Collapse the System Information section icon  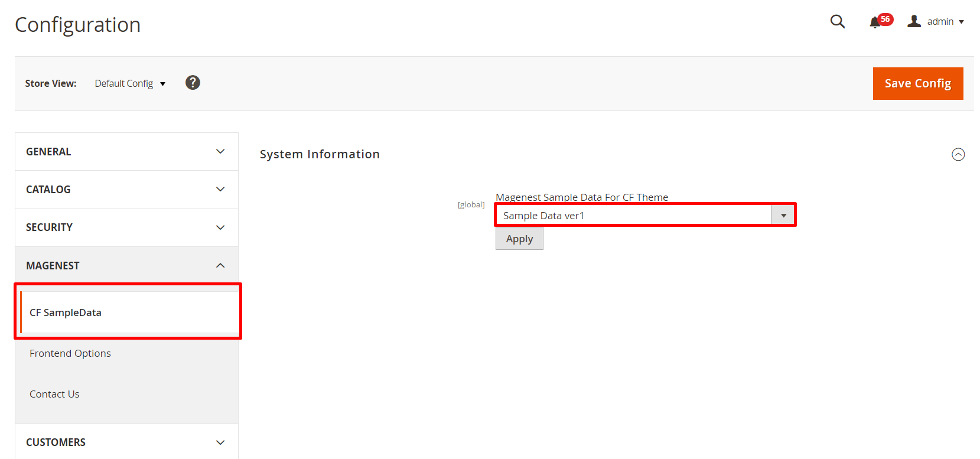click(958, 154)
